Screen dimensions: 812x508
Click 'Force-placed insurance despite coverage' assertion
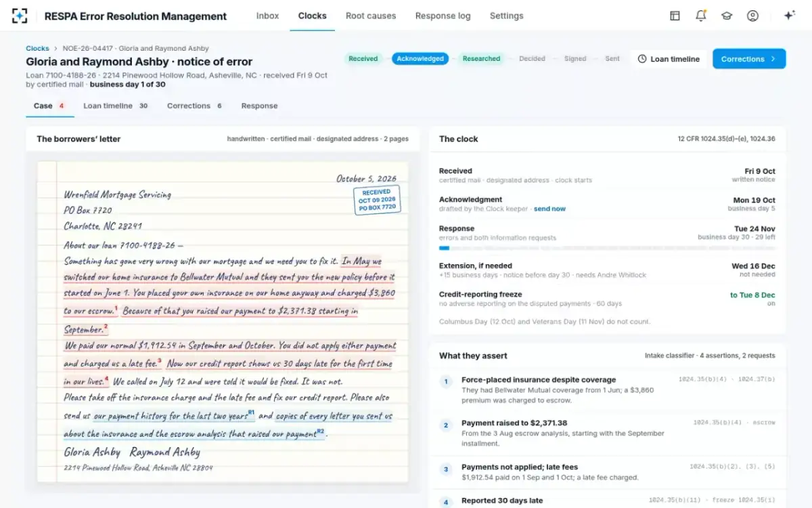tap(538, 380)
